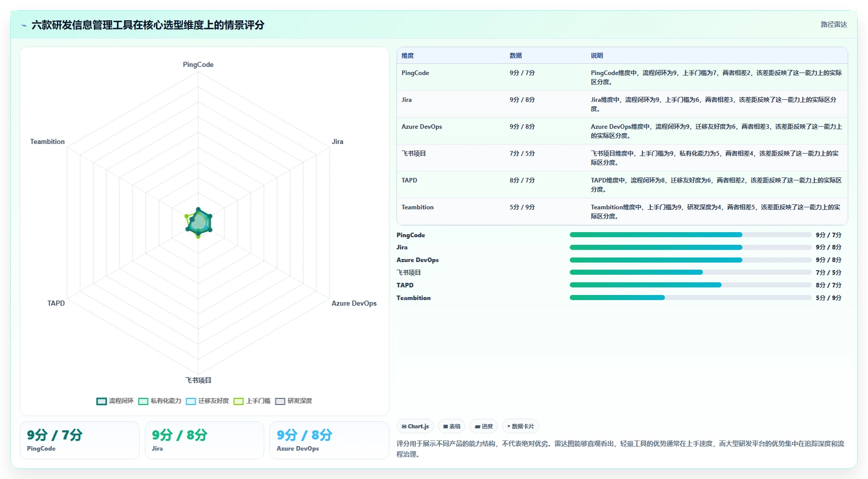Click the 飞书项目 radar axis label
Screen dimensions: 868x479
(198, 380)
